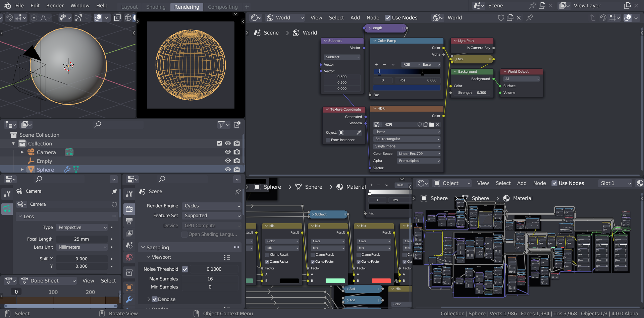The image size is (644, 318).
Task: Open the World Properties tab (globe icon)
Action: (129, 257)
